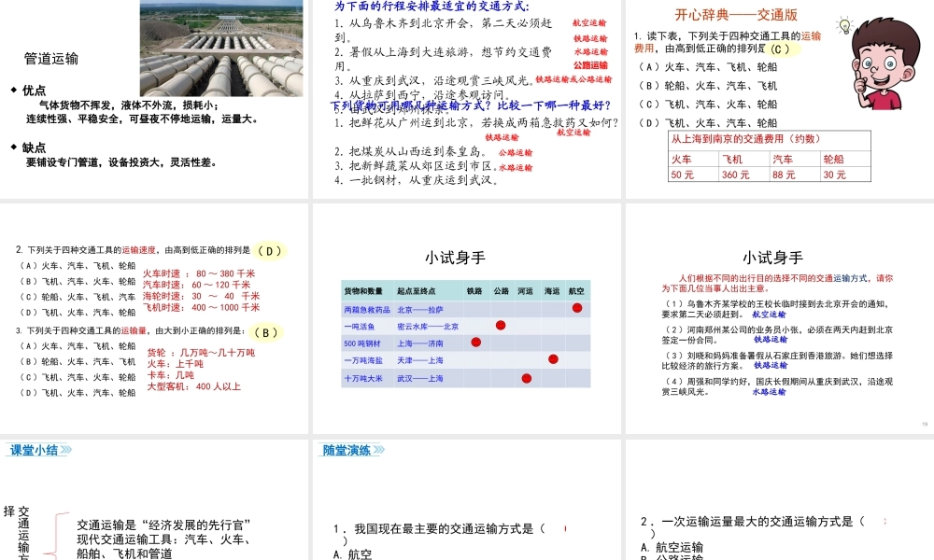Click the highlighted answer (C)
934x560 pixels.
780,49
